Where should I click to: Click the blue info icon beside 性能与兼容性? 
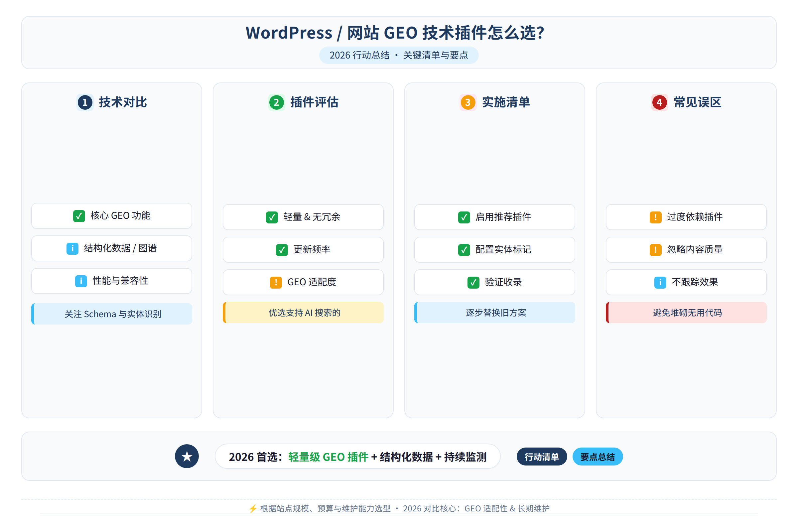click(81, 281)
